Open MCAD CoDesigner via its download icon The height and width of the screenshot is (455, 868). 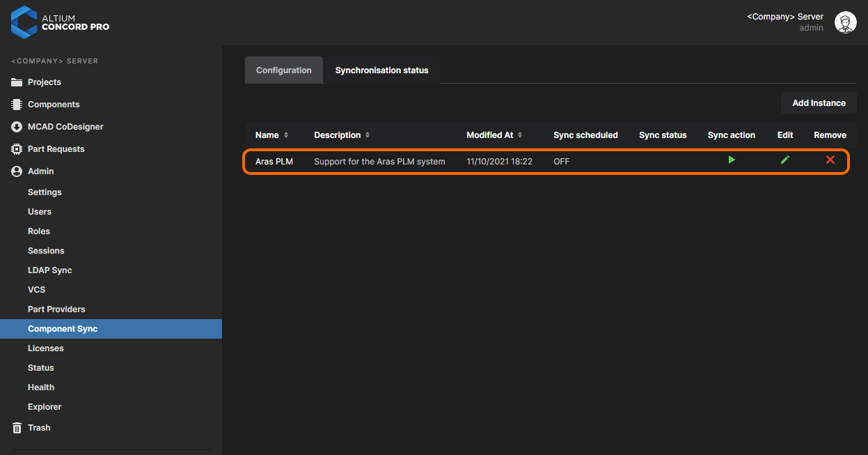pyautogui.click(x=17, y=127)
